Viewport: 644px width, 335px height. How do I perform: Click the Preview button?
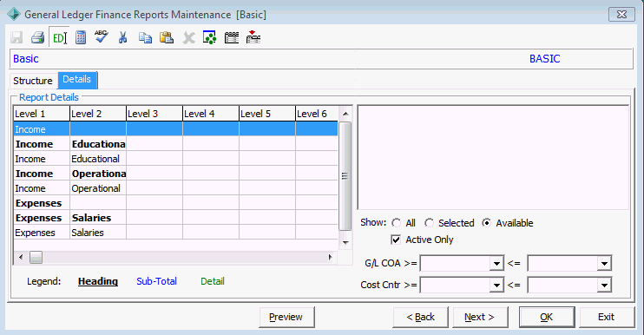[x=286, y=317]
